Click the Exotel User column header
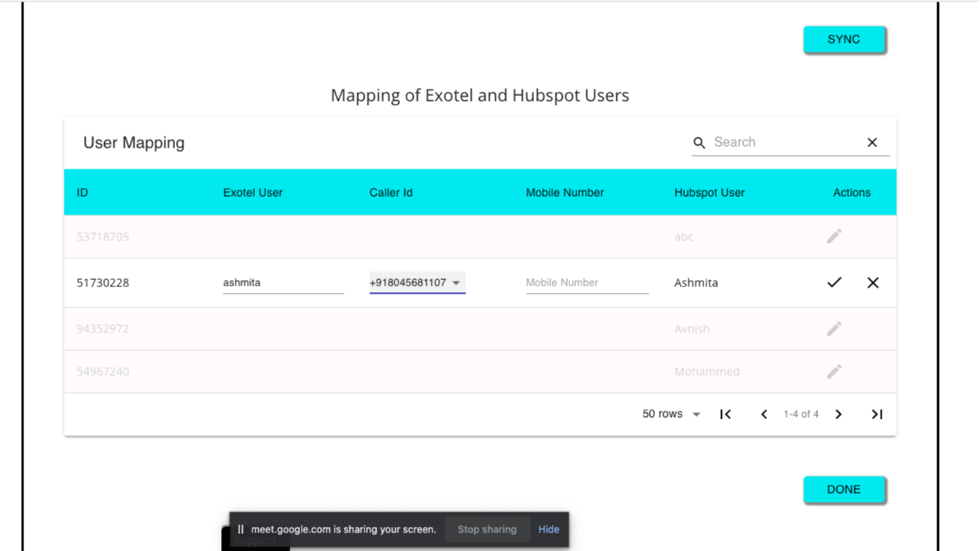The height and width of the screenshot is (551, 980). point(252,192)
